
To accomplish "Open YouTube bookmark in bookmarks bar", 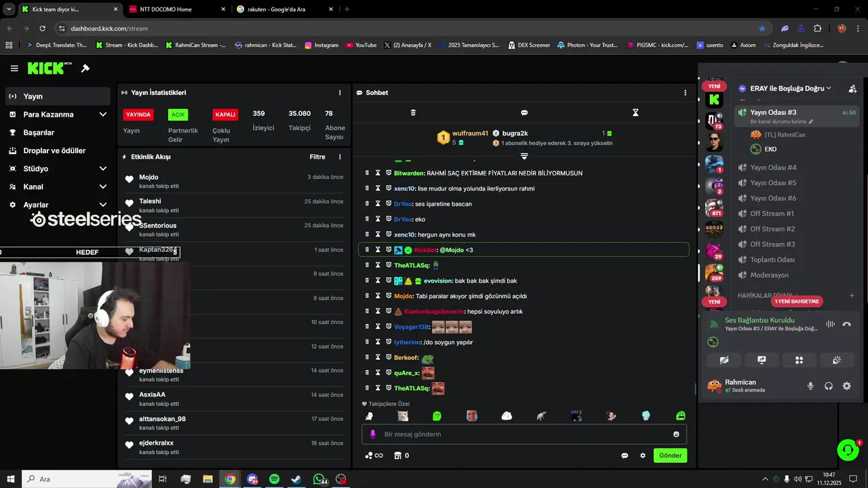I will point(361,45).
